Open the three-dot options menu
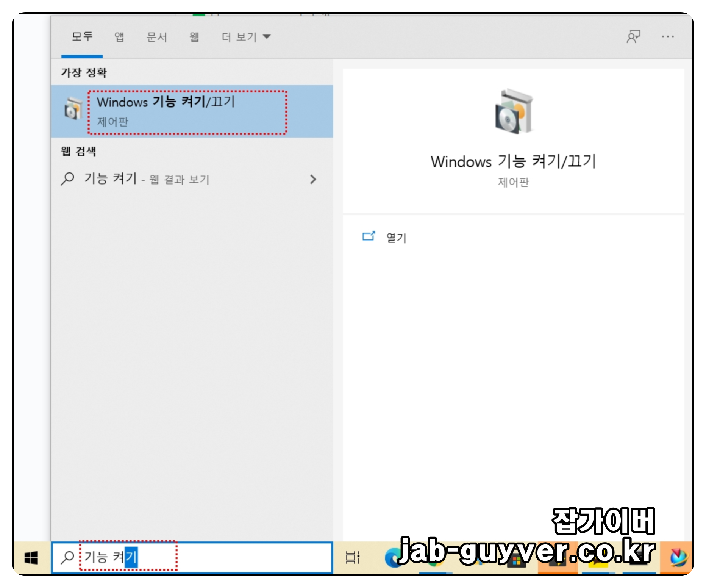The image size is (706, 588). coord(668,37)
